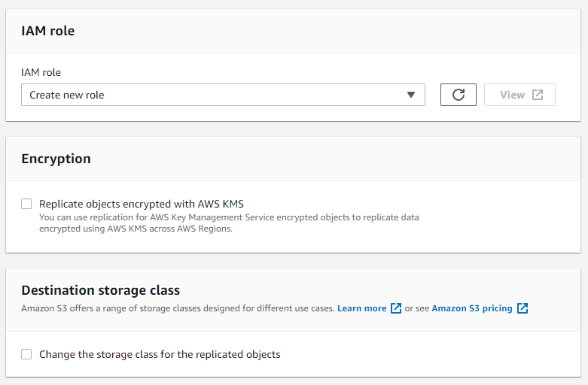Open the Learn more link
The image size is (588, 385).
click(362, 308)
